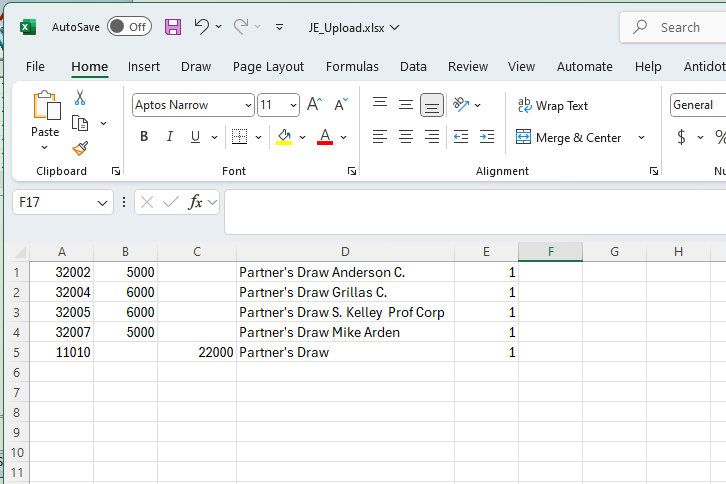This screenshot has width=726, height=484.
Task: Open the Automate tab
Action: coord(584,67)
